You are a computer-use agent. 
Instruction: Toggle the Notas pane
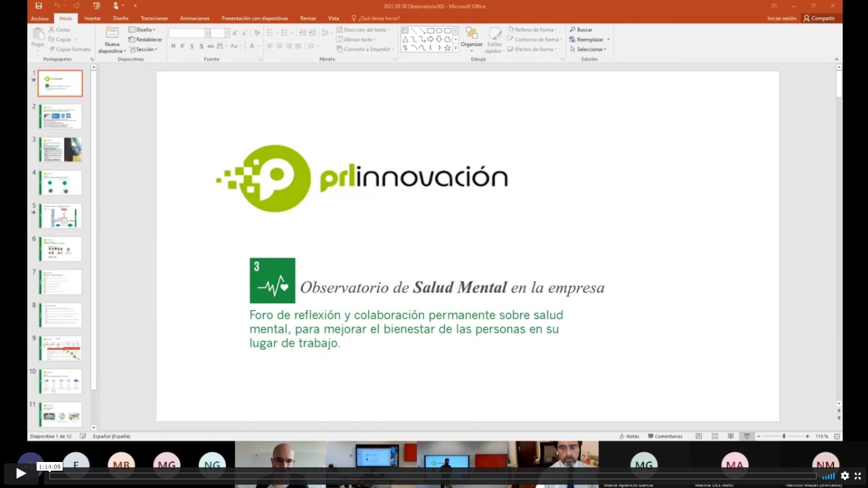click(629, 436)
